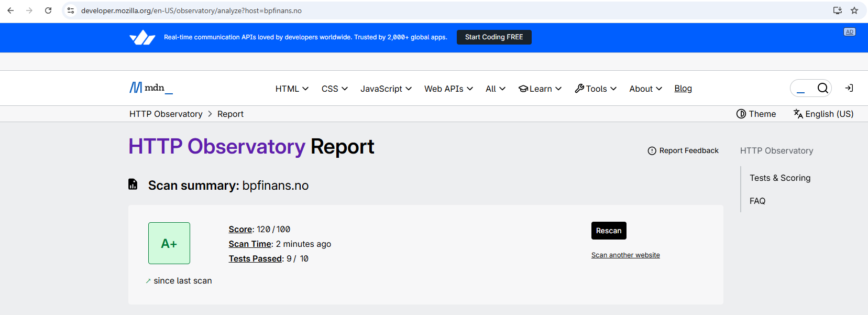Click the 'since last scan' text
This screenshot has width=868, height=315.
[x=183, y=280]
